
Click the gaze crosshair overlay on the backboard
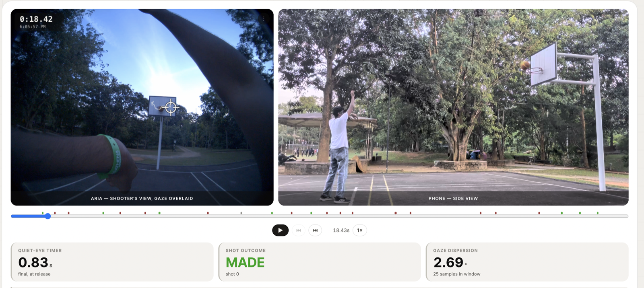tap(171, 107)
